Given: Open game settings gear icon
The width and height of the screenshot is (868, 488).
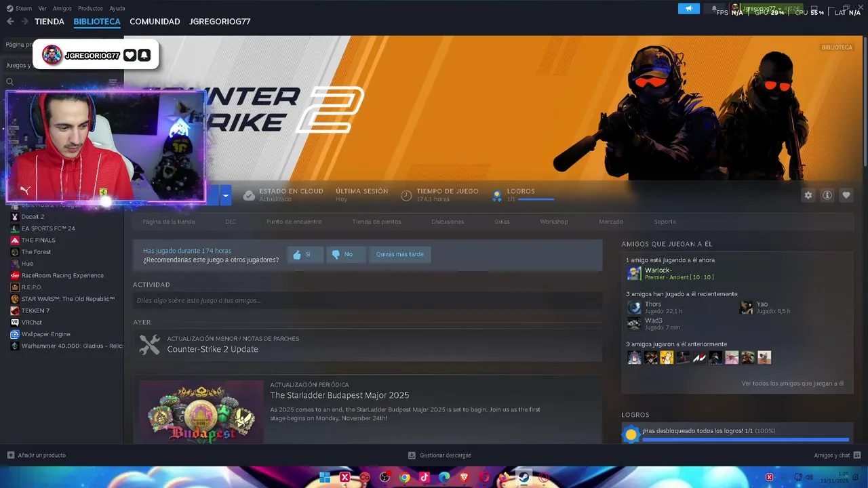Looking at the screenshot, I should [808, 195].
